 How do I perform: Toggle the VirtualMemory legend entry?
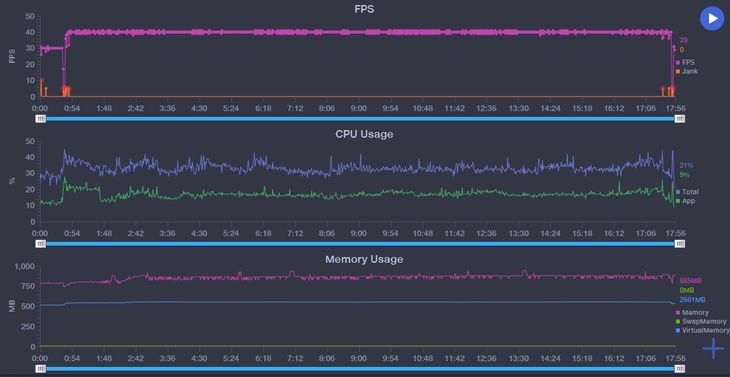(703, 330)
